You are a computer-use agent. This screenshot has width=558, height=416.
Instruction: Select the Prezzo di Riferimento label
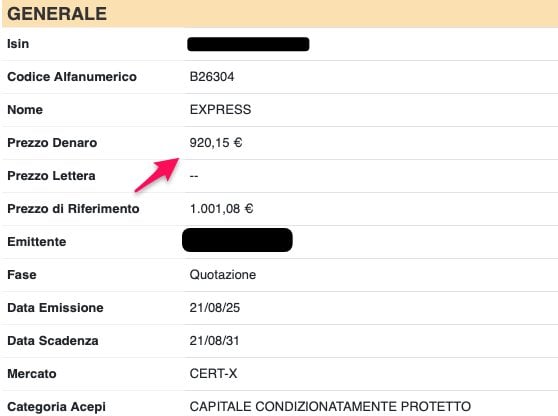[73, 209]
